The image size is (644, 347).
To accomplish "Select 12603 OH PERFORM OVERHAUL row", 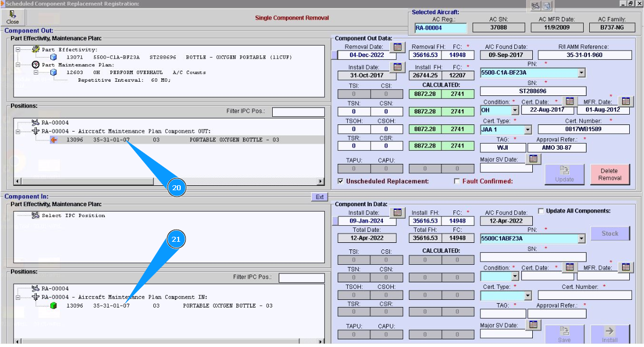I will tap(136, 72).
